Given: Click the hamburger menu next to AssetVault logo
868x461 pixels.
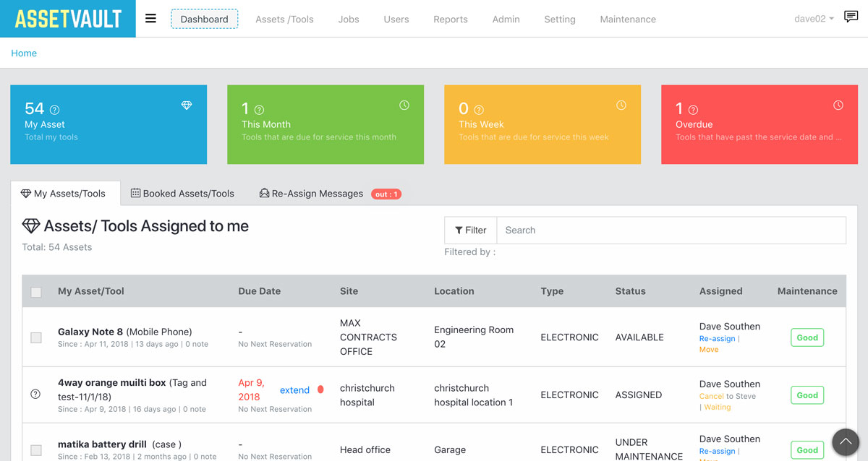Looking at the screenshot, I should click(x=150, y=19).
